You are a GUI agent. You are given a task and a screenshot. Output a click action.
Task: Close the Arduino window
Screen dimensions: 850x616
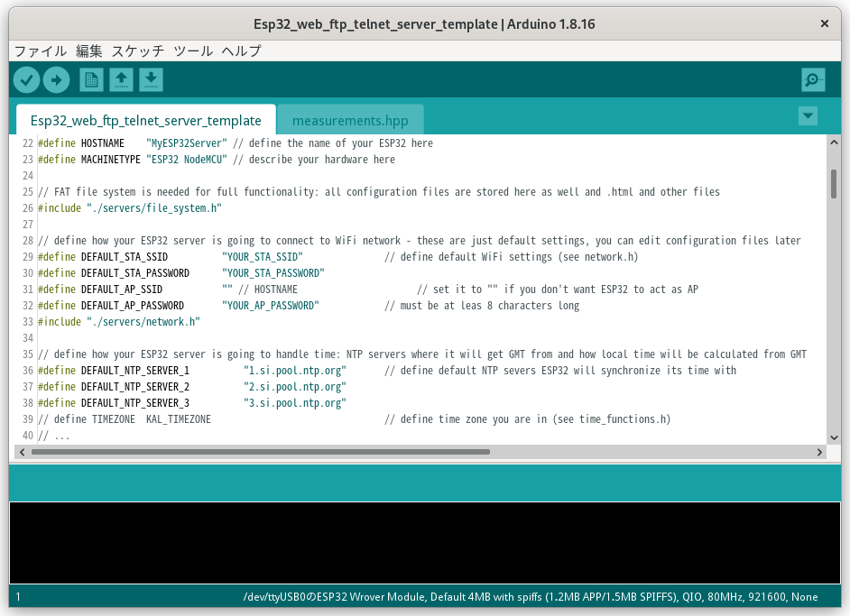click(x=825, y=23)
